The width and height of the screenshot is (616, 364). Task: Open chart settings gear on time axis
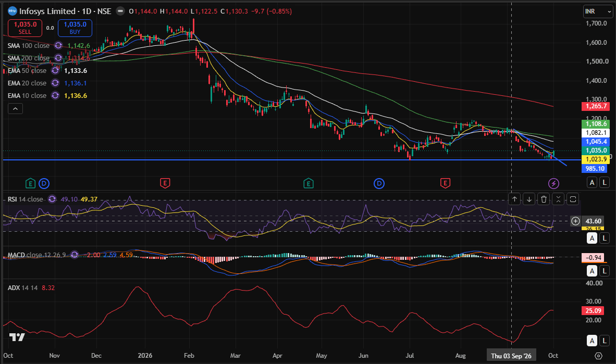pos(598,356)
